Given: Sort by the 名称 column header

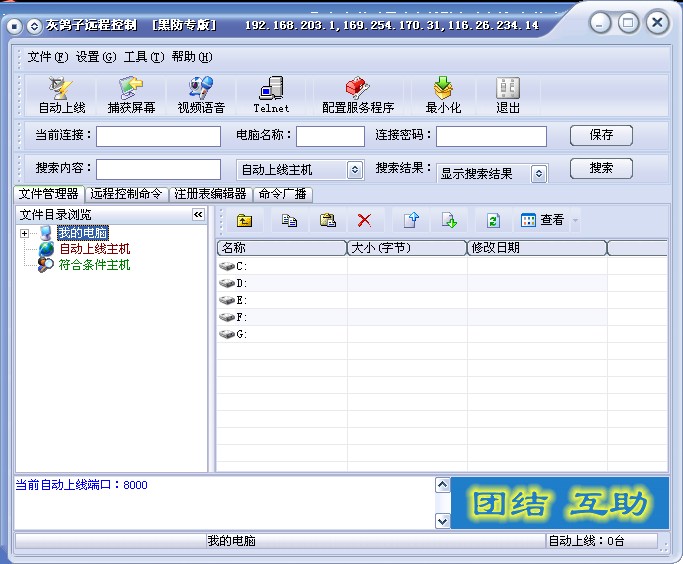Looking at the screenshot, I should point(282,248).
